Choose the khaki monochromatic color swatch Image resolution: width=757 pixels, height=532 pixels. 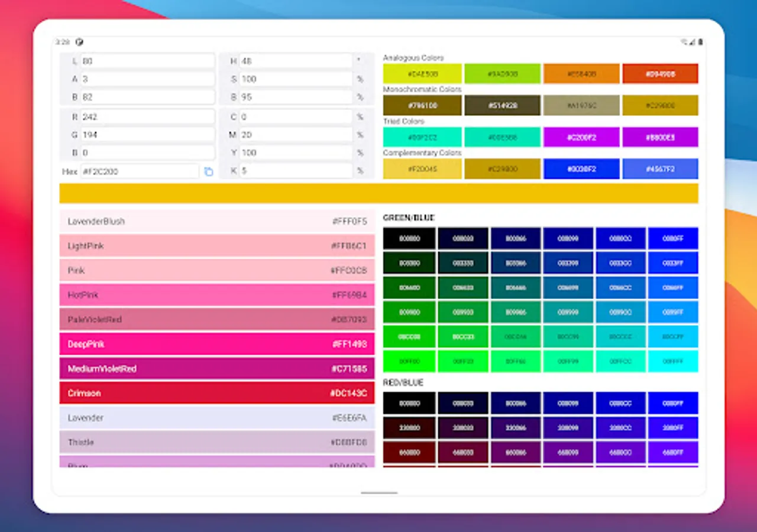click(581, 105)
